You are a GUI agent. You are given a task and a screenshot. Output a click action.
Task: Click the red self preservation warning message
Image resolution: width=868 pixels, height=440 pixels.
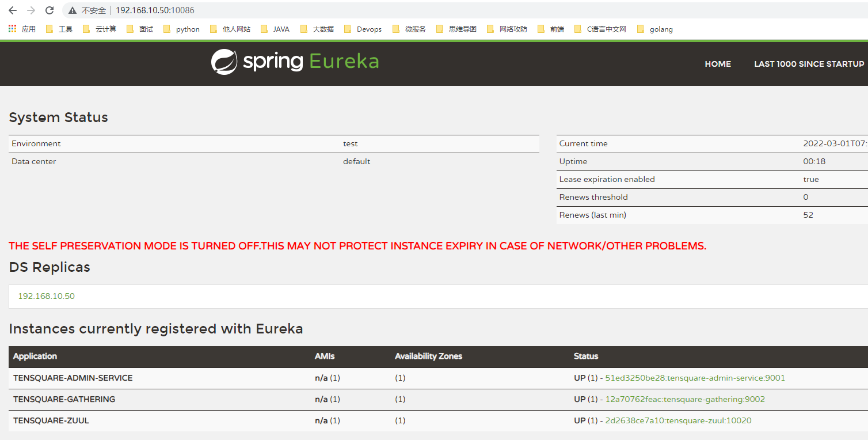(x=357, y=246)
